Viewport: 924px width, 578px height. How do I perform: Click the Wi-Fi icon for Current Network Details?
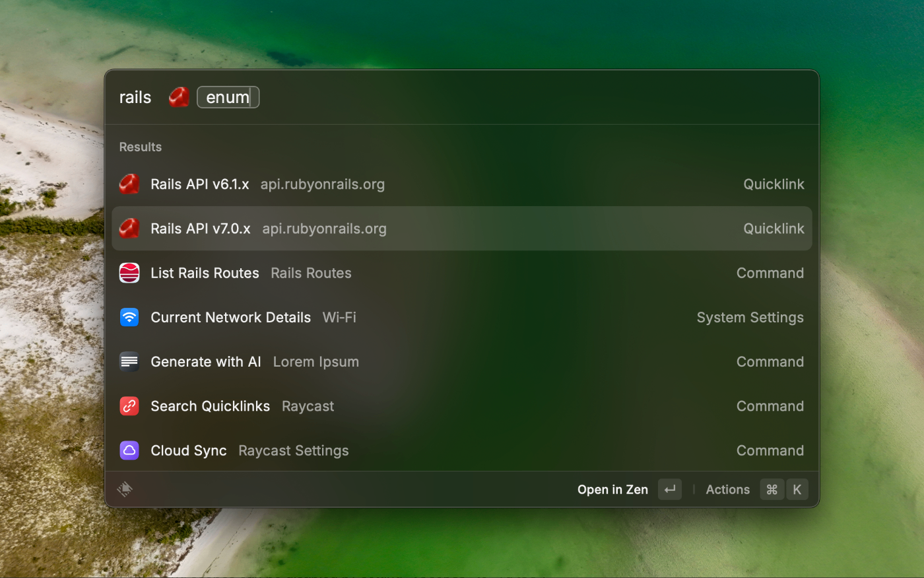click(129, 317)
